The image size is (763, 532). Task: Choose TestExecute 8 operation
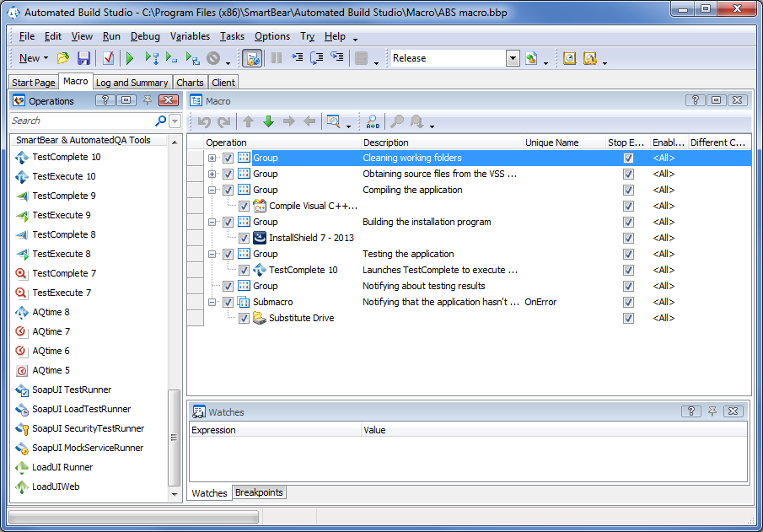[62, 254]
